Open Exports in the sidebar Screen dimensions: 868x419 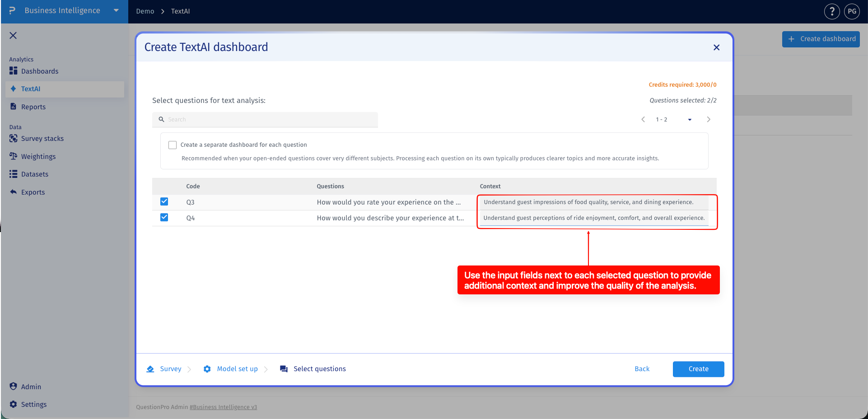[x=33, y=192]
